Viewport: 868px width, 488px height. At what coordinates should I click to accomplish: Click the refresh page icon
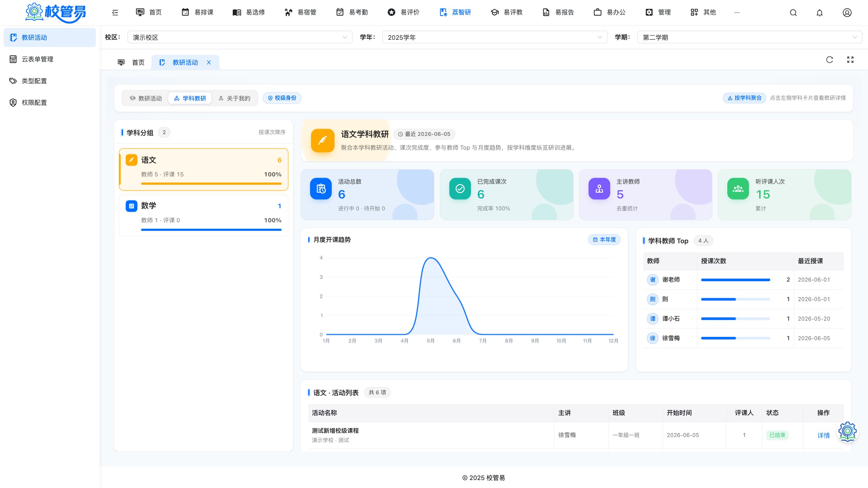(830, 60)
